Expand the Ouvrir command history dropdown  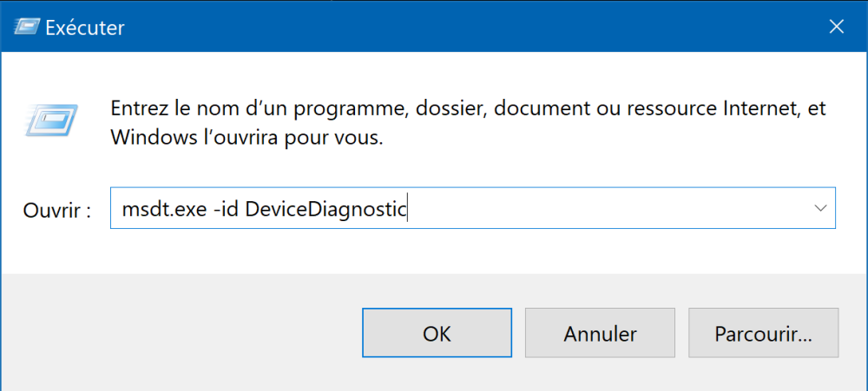820,208
